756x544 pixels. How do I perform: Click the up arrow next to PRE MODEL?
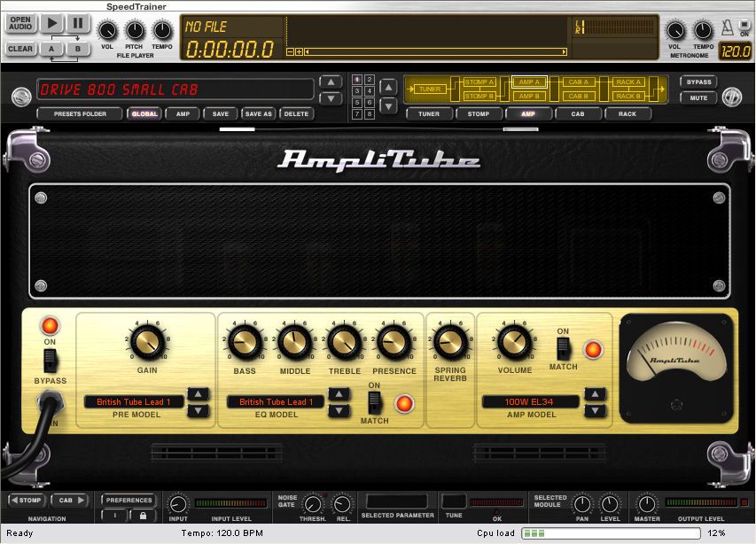coord(199,394)
